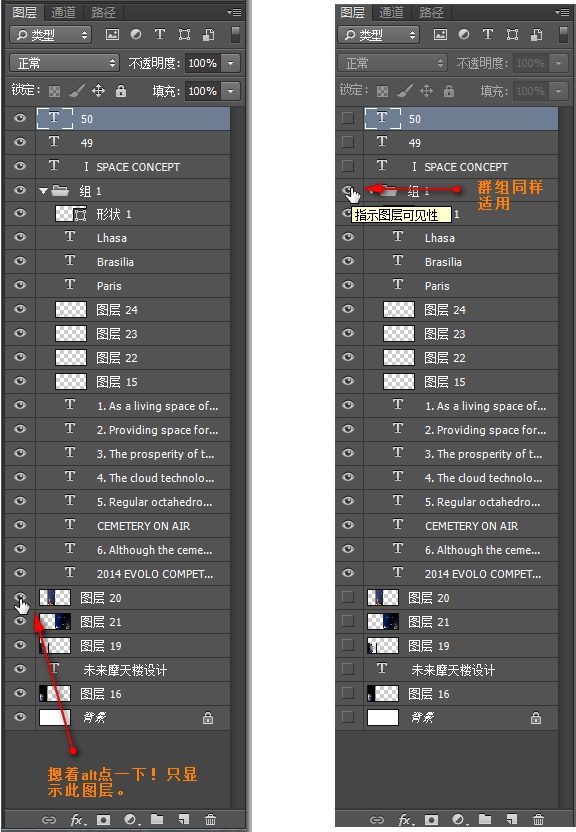This screenshot has height=832, width=576.
Task: Open the 填充 dropdown arrow in left panel
Action: point(231,91)
